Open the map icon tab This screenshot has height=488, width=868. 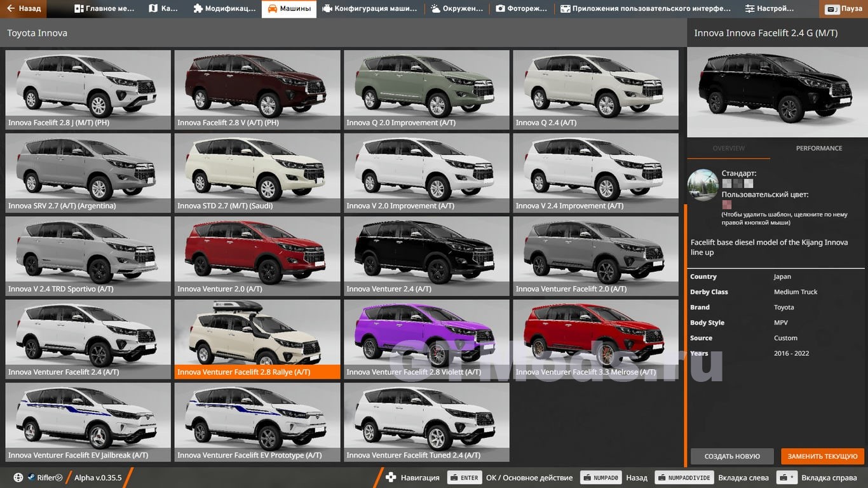pyautogui.click(x=153, y=9)
